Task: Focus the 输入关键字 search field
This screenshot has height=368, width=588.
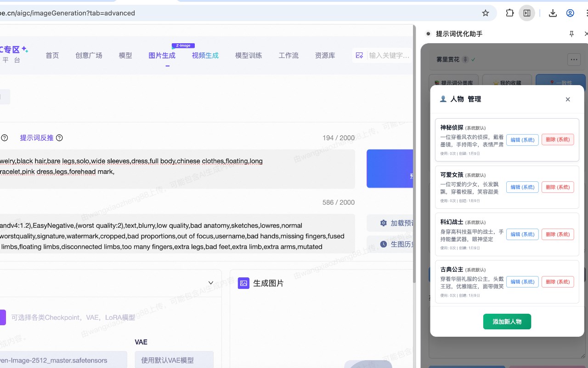Action: (389, 55)
